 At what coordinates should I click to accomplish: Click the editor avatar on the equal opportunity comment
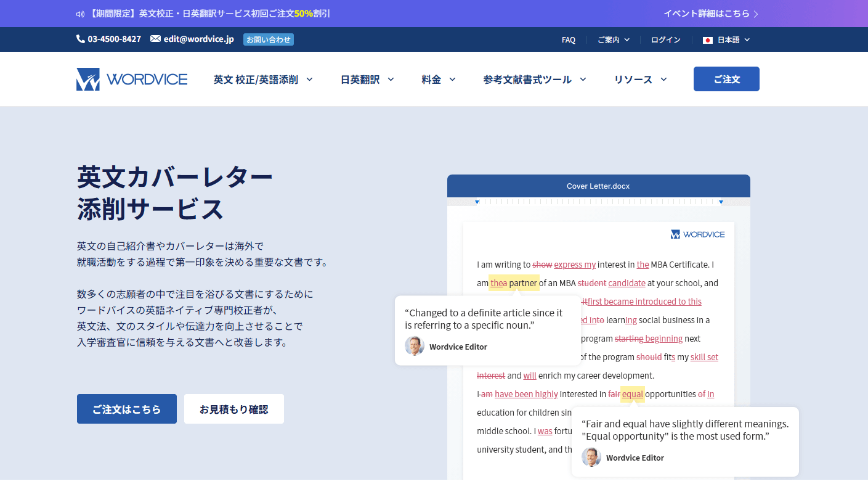[x=591, y=457]
